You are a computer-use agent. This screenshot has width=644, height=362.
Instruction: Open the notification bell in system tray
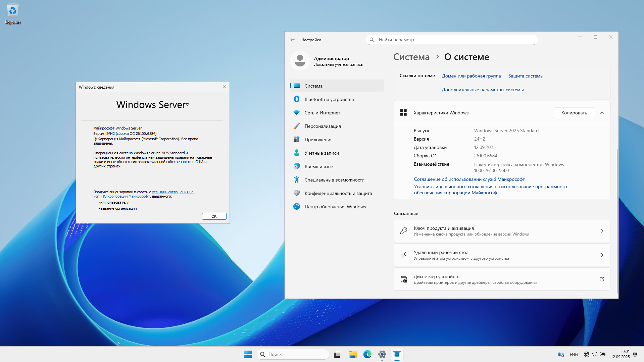point(635,354)
